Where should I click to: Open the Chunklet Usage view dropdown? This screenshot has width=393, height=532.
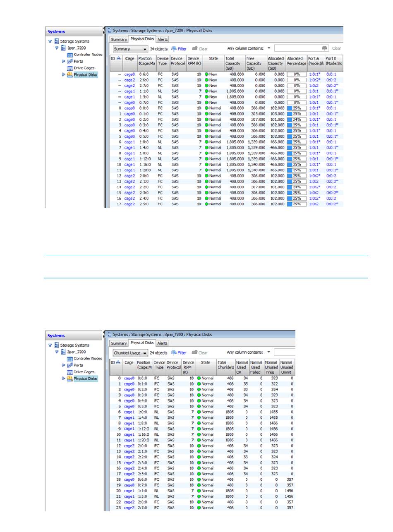pyautogui.click(x=130, y=353)
